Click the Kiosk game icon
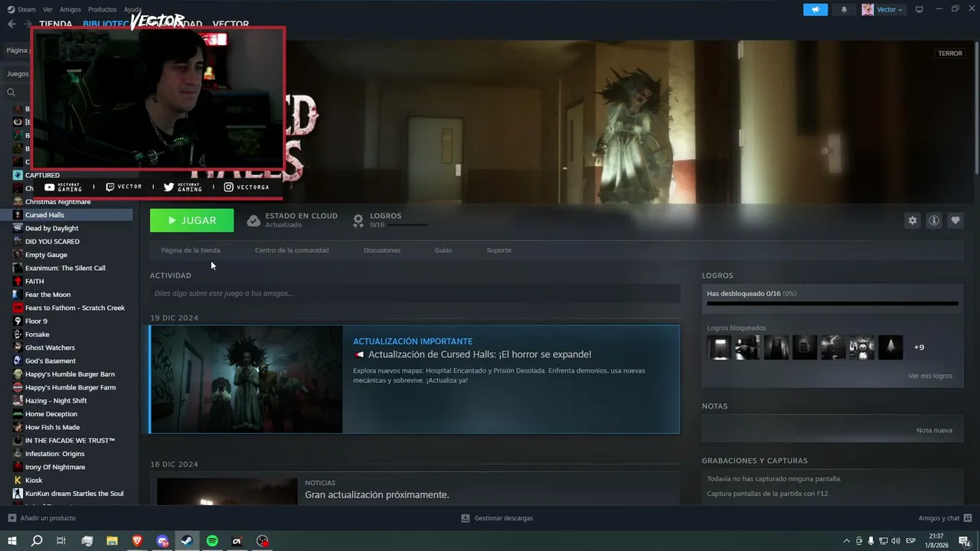The width and height of the screenshot is (980, 551). 18,481
